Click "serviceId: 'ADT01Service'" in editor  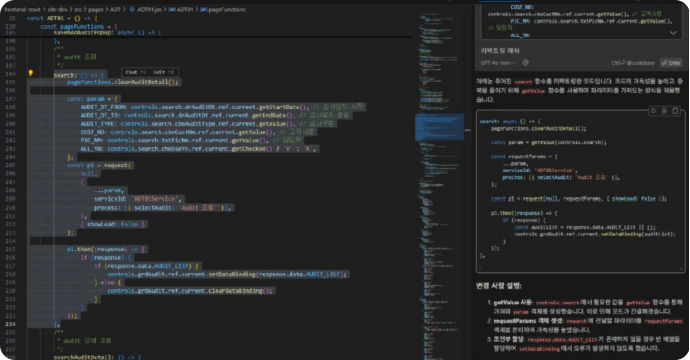137,198
